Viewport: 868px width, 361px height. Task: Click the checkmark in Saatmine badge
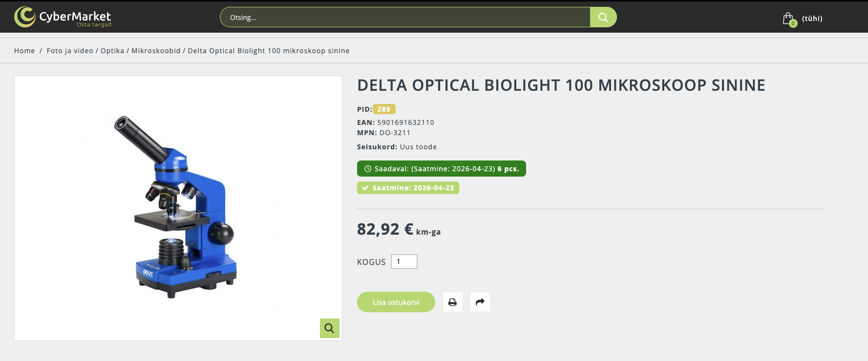pos(365,188)
